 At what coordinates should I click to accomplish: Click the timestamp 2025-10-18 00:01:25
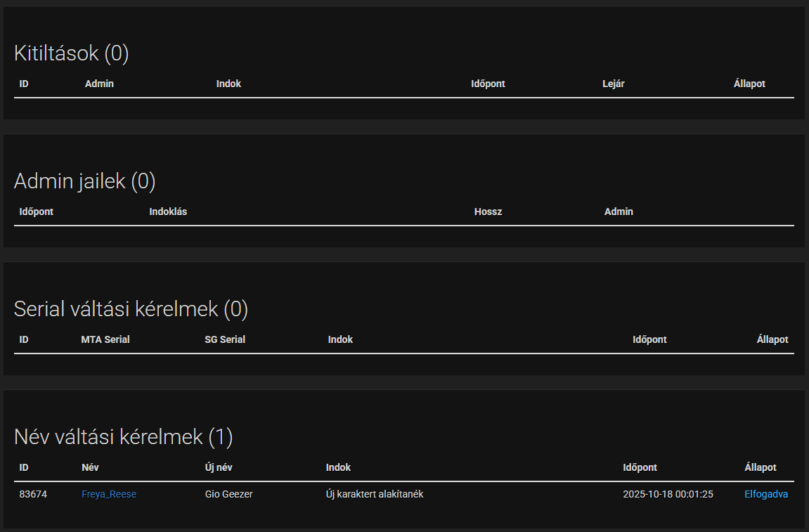tap(668, 494)
